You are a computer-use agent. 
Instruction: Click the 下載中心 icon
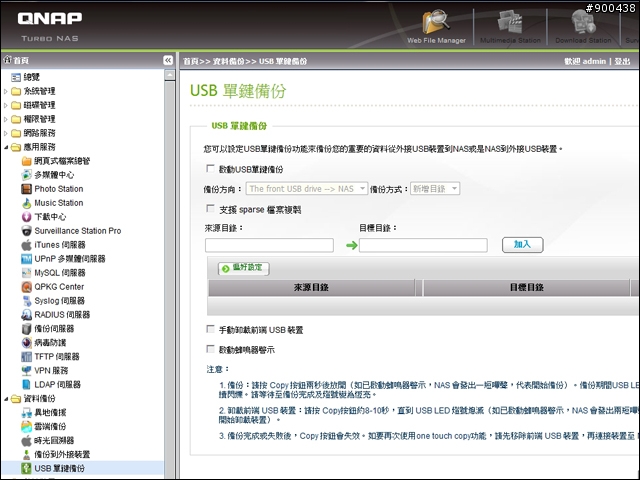click(x=27, y=217)
